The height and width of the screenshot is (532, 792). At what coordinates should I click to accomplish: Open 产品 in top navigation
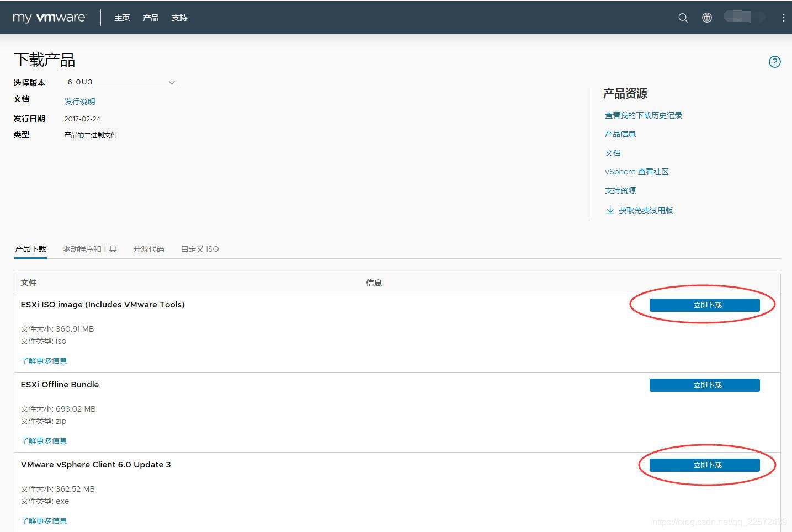[151, 18]
